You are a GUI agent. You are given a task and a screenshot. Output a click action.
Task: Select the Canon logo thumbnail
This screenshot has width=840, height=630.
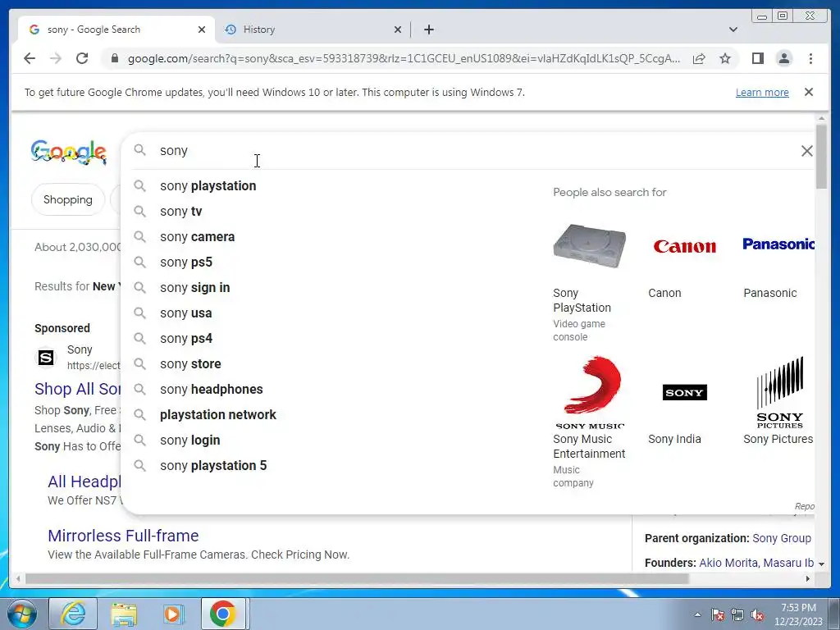click(685, 246)
